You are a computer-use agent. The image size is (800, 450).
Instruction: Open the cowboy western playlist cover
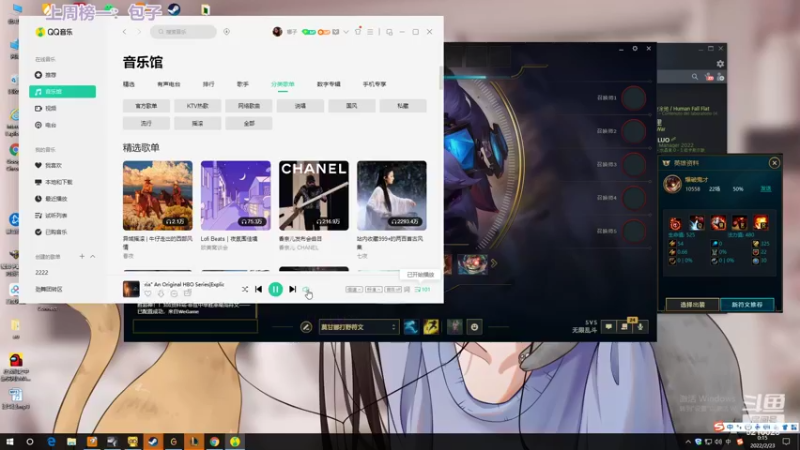[158, 195]
